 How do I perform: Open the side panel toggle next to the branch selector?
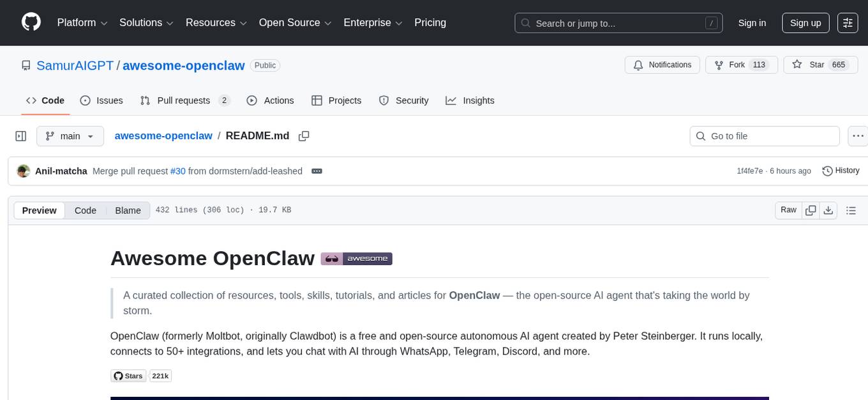(x=20, y=135)
